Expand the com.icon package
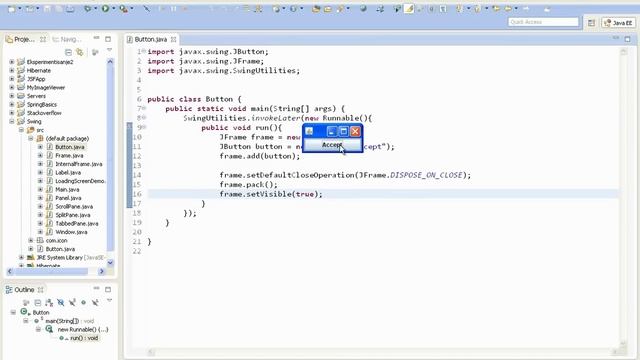The height and width of the screenshot is (360, 640). click(x=31, y=240)
